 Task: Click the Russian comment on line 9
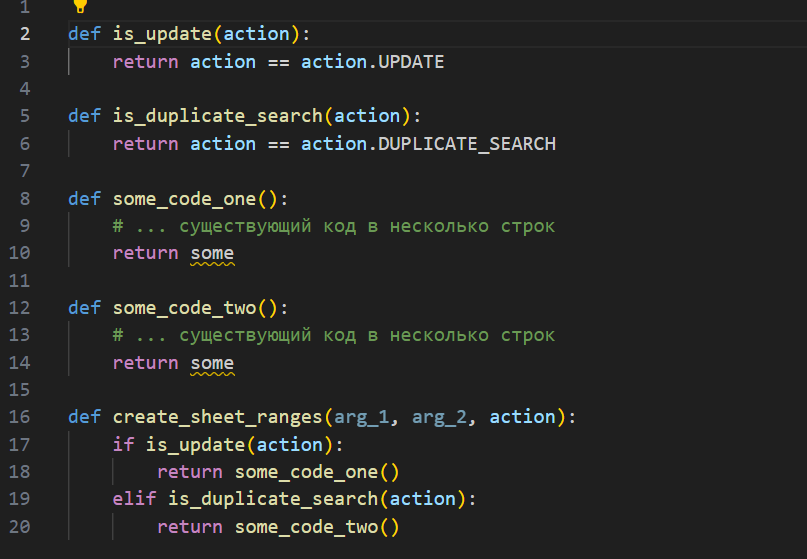coord(334,226)
